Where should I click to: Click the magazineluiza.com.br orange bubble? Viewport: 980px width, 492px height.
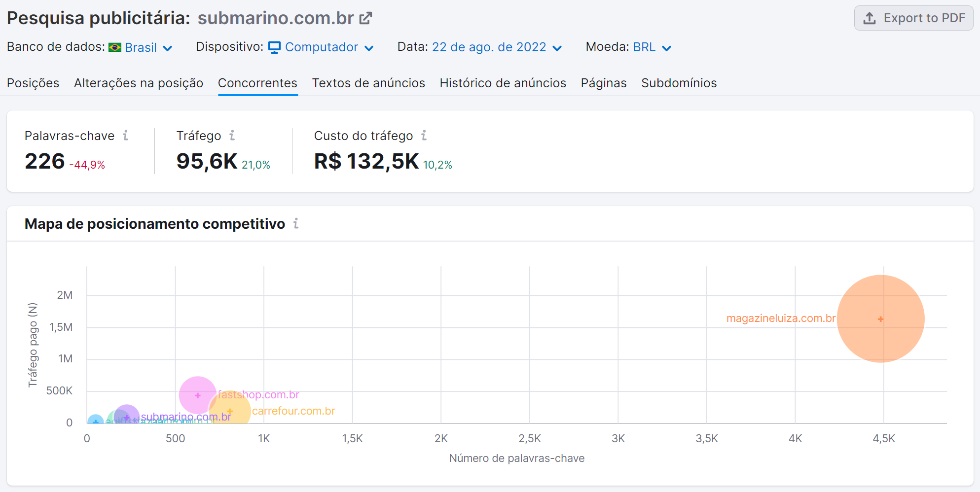(x=880, y=319)
